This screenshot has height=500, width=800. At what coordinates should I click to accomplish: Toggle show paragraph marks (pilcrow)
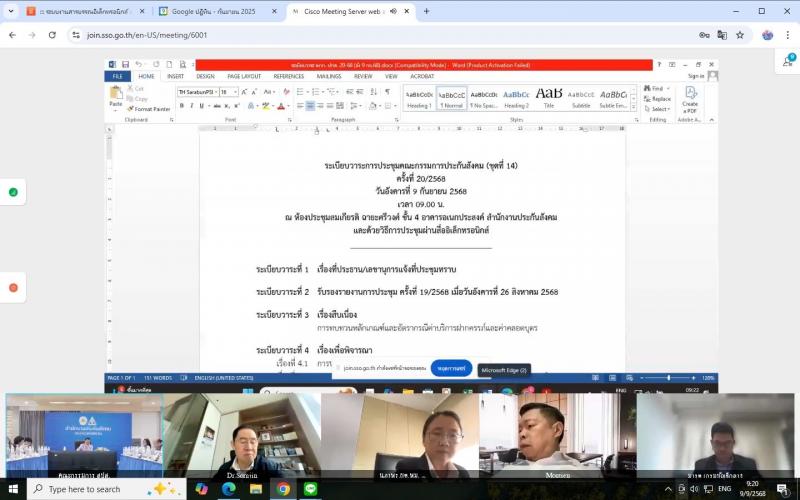pos(388,92)
